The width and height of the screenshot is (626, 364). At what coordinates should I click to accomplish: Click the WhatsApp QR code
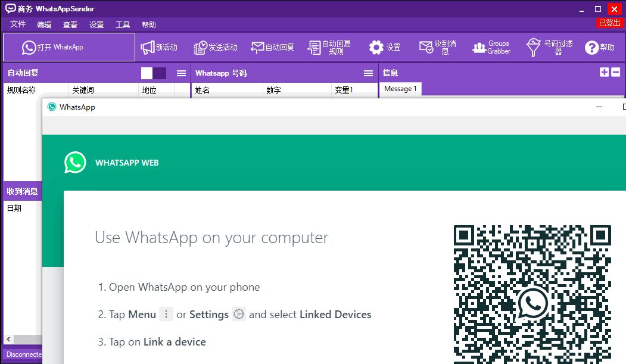(x=532, y=294)
